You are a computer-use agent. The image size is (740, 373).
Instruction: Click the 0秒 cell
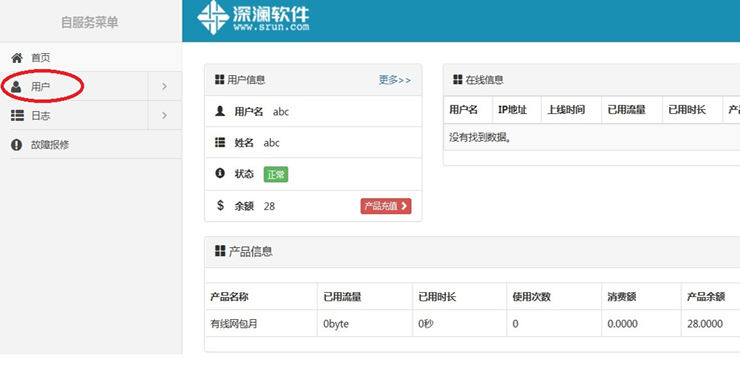point(426,324)
